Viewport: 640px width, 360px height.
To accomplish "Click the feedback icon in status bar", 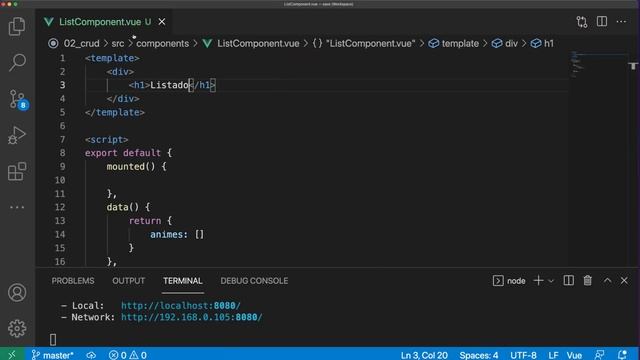I will (600, 355).
